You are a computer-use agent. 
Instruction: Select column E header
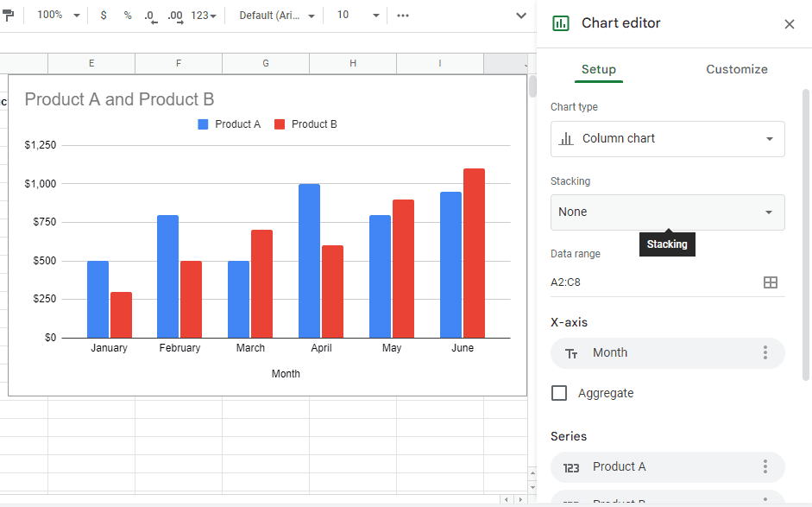[91, 63]
